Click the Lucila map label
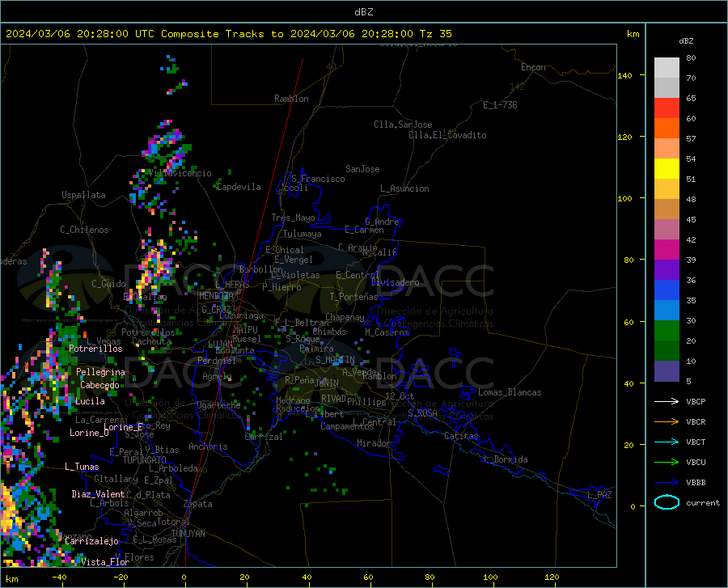The width and height of the screenshot is (728, 588). coord(90,401)
